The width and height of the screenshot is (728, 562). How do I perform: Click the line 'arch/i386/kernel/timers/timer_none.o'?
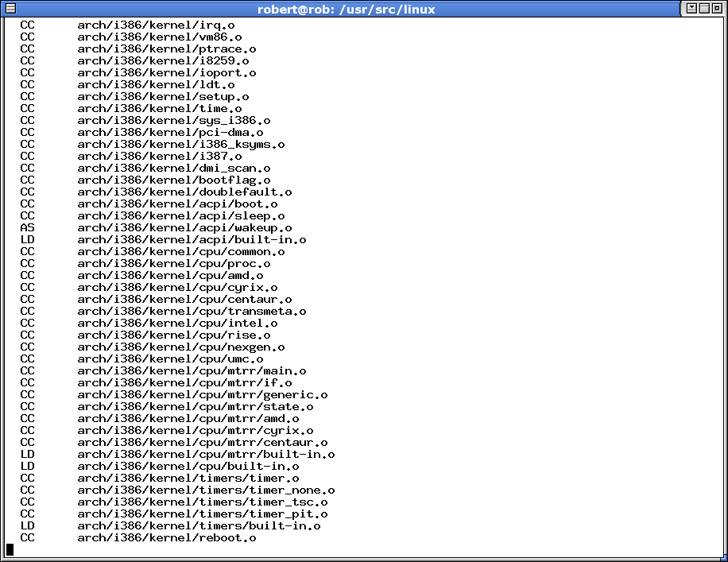(x=206, y=490)
